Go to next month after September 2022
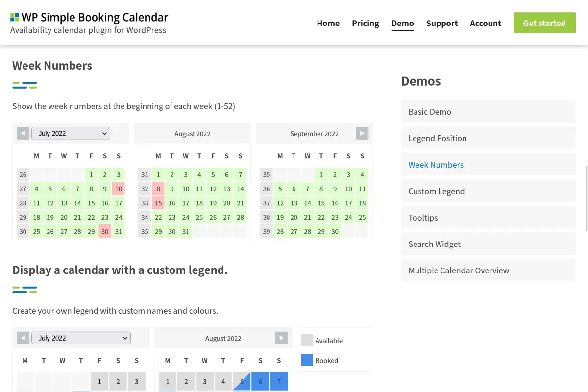 click(x=362, y=133)
